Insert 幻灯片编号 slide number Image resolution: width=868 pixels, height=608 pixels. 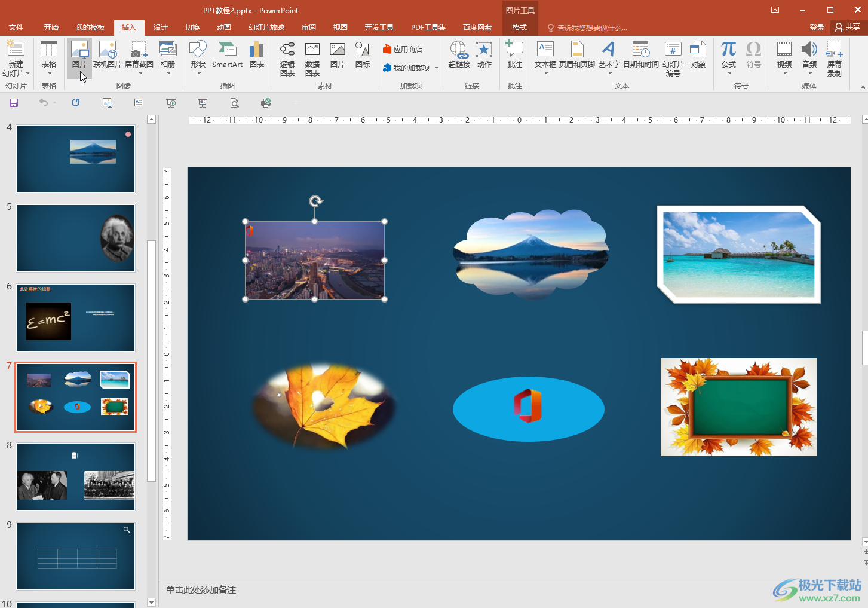[x=673, y=59]
